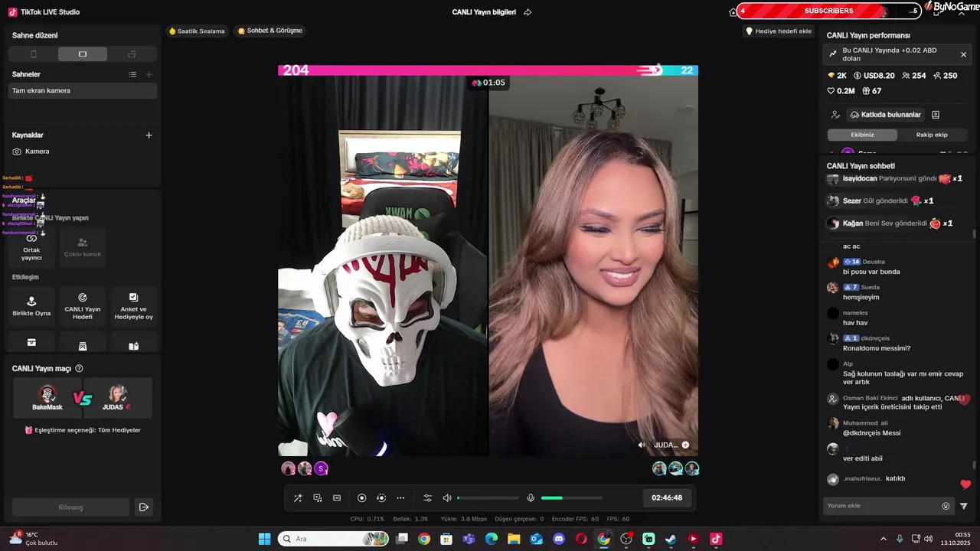Click the replay clip capture icon
Viewport: 980px width, 551px height.
pos(381,498)
